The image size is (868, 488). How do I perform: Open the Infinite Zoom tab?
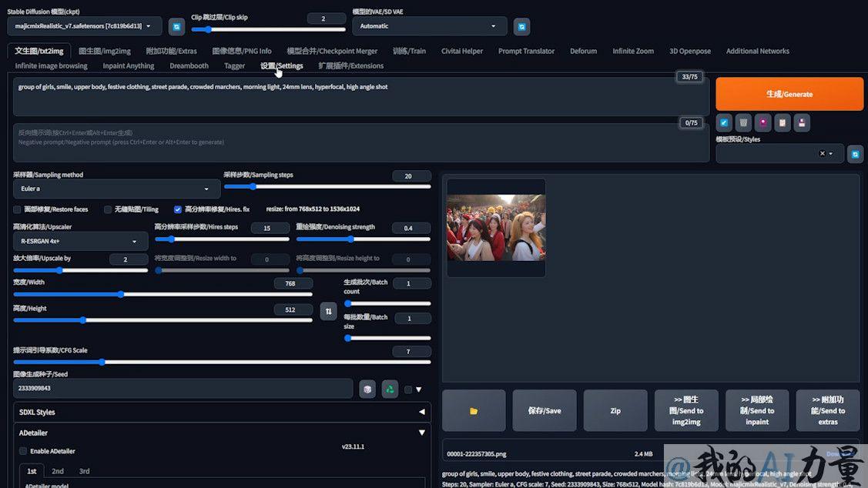(x=633, y=51)
